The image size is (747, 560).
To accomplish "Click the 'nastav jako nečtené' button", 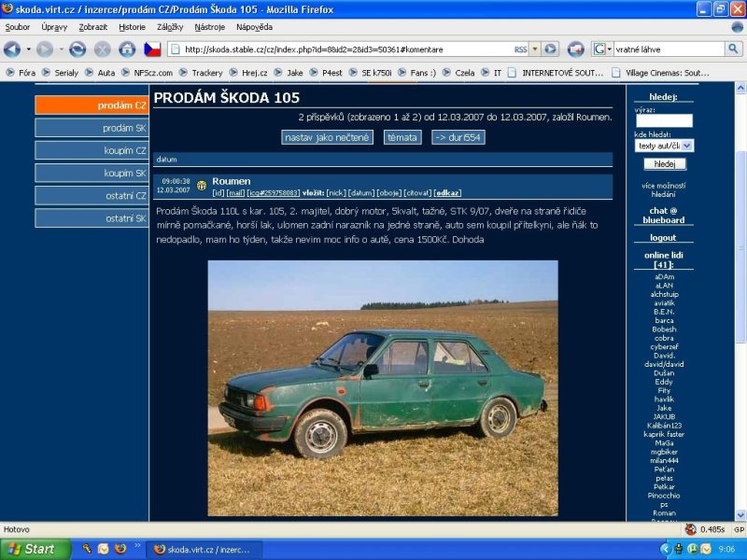I will [x=327, y=137].
